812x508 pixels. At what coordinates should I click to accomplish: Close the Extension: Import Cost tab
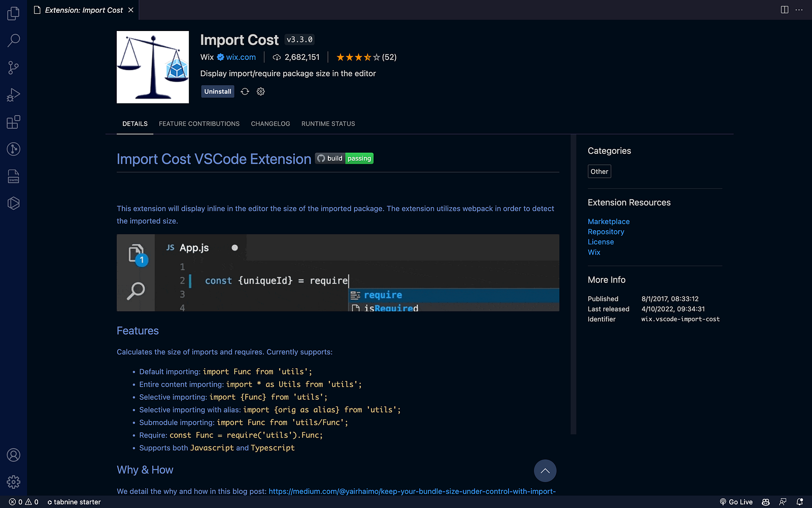(131, 10)
